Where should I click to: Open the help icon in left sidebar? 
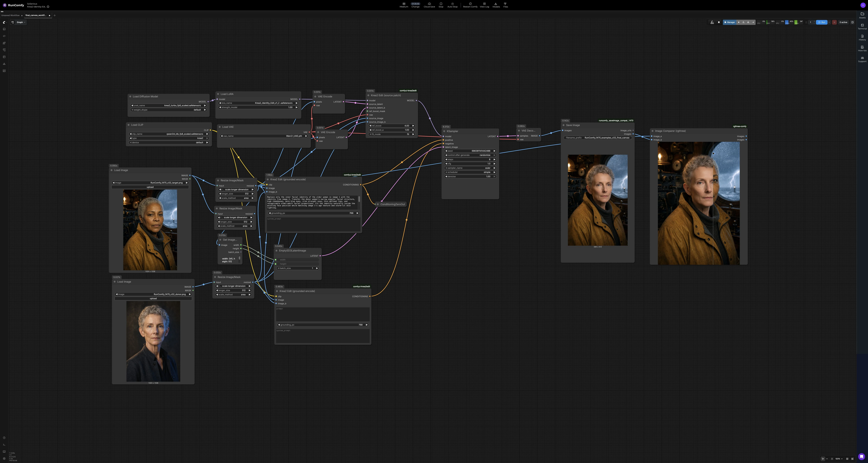coord(4,438)
